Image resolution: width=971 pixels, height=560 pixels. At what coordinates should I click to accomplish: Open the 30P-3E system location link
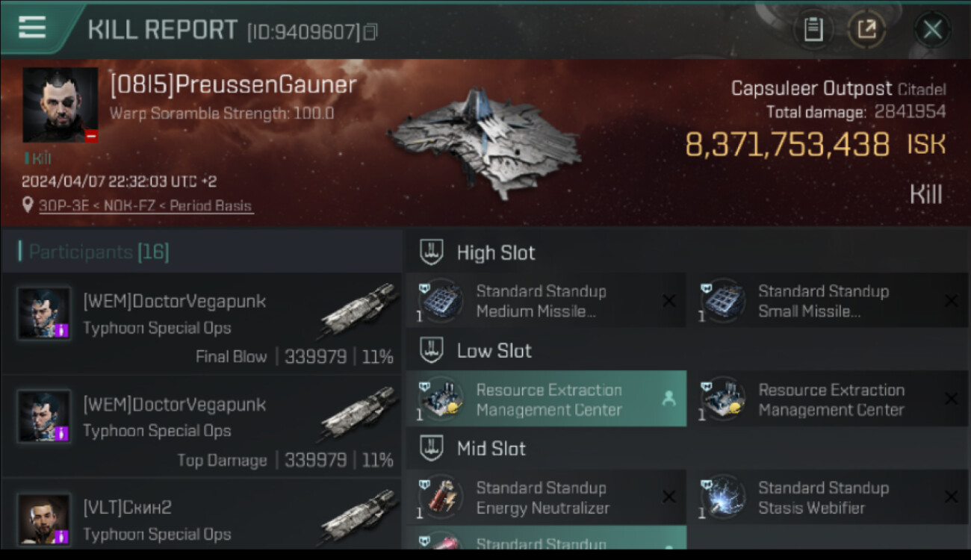click(x=146, y=205)
